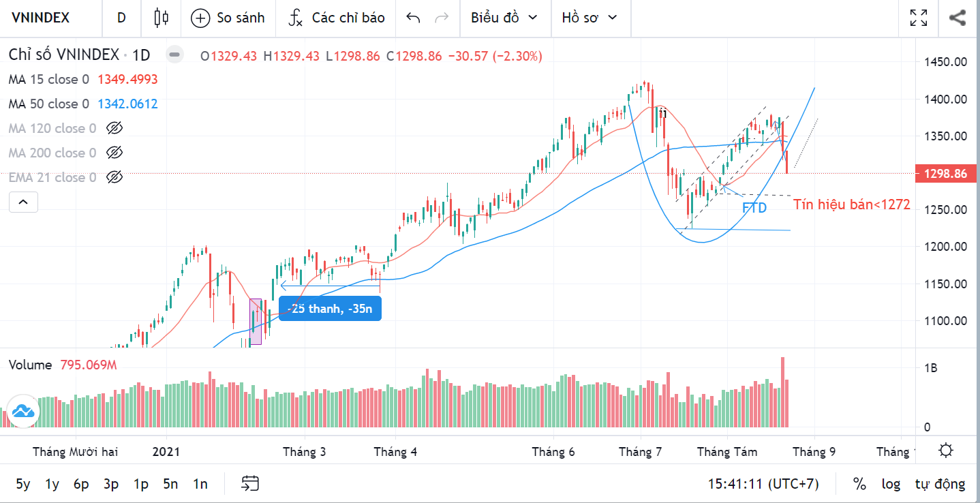Image resolution: width=980 pixels, height=503 pixels.
Task: Click the share icon at top right
Action: click(957, 18)
